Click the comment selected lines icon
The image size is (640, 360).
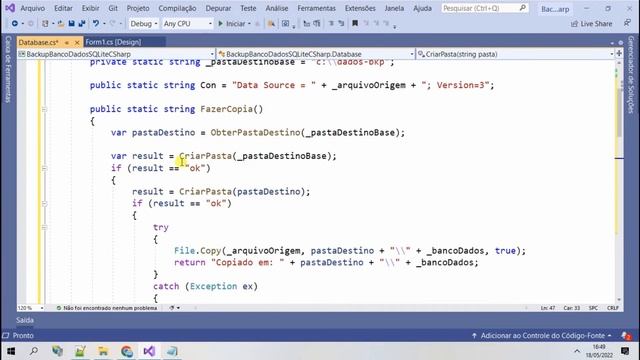(x=331, y=24)
